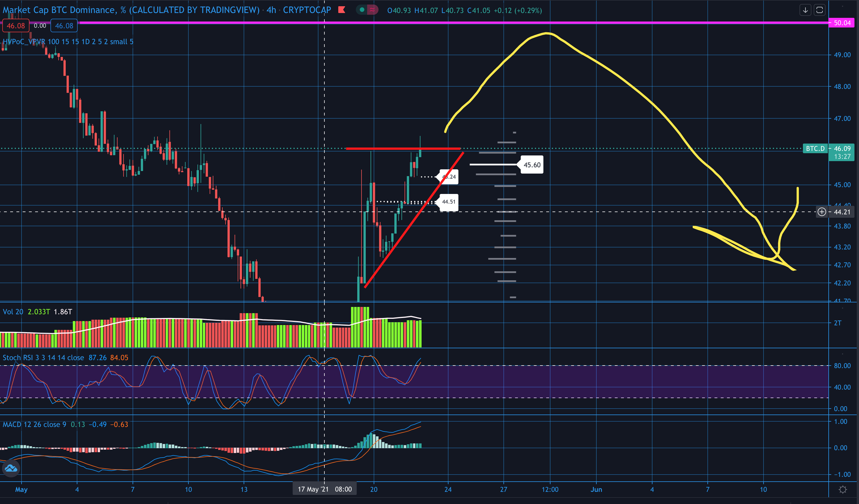859x504 pixels.
Task: Click the blue cloud icon at bottom left
Action: click(10, 468)
